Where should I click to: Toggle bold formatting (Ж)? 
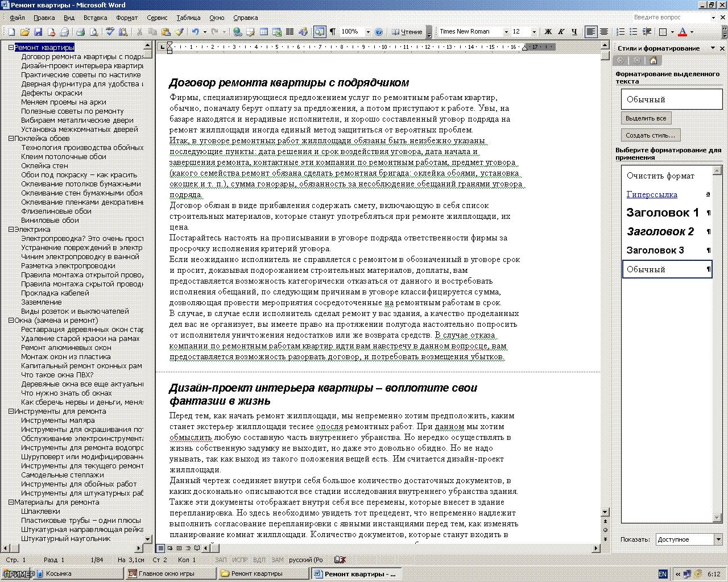[x=548, y=32]
